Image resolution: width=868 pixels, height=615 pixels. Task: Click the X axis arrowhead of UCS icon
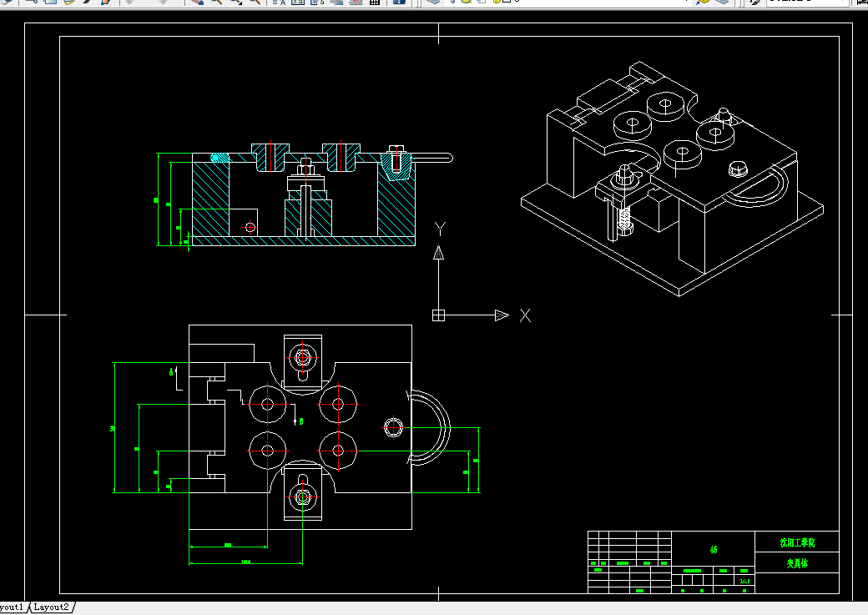502,315
